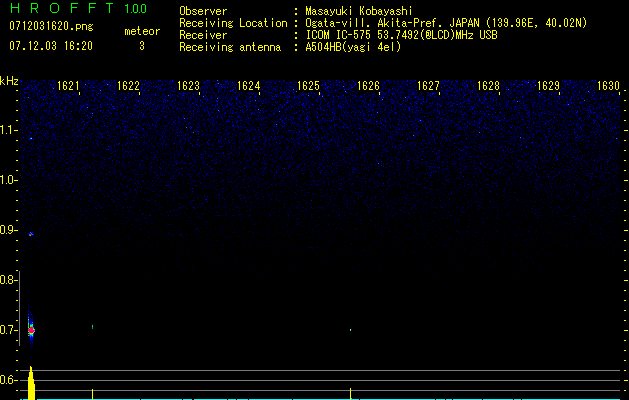
Task: Click the small echo spot at 0.9 kHz
Action: click(30, 234)
